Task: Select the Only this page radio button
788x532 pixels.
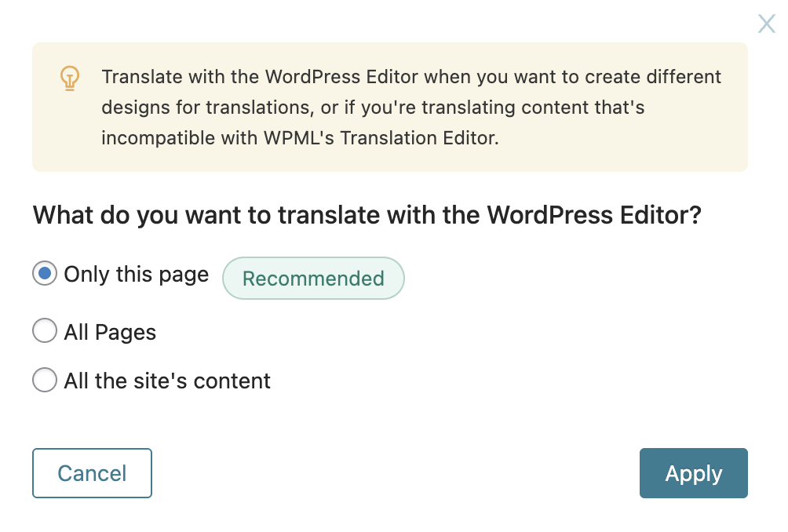Action: tap(45, 273)
